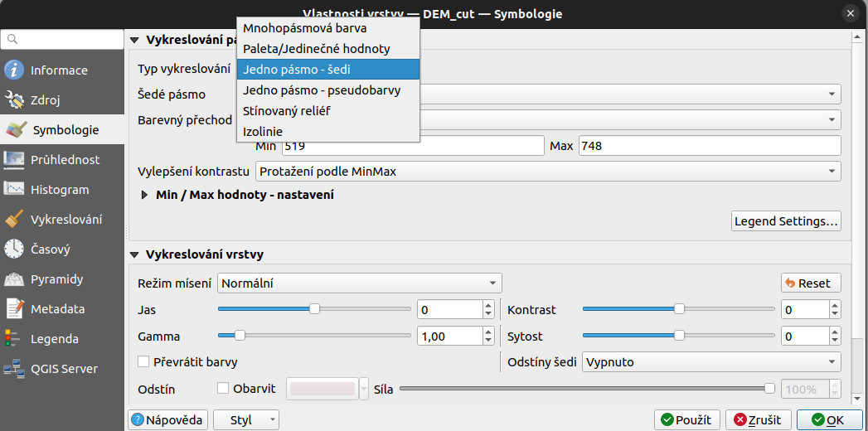Click the Min value field
The image size is (868, 431).
coord(413,146)
